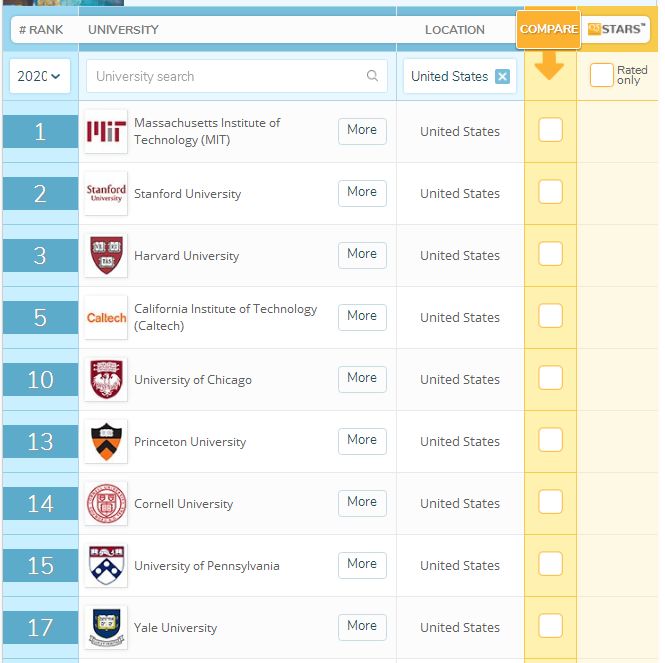Tick the compare checkbox for MIT

point(550,130)
